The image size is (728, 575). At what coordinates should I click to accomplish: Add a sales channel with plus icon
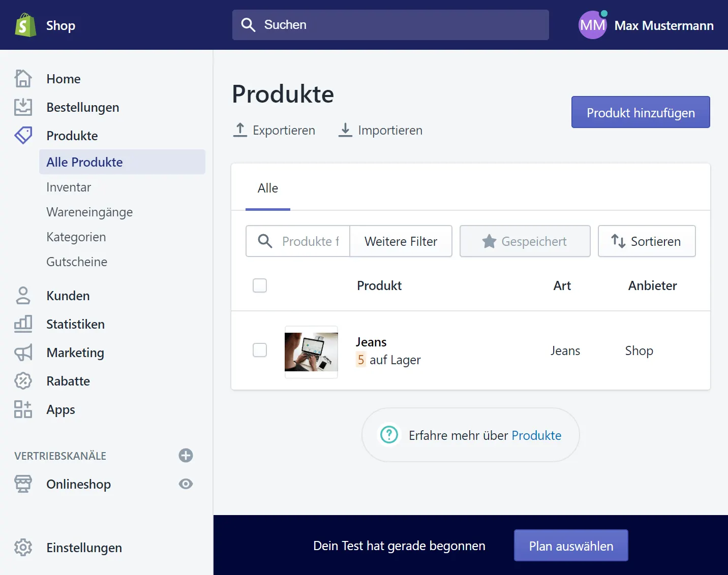[186, 456]
